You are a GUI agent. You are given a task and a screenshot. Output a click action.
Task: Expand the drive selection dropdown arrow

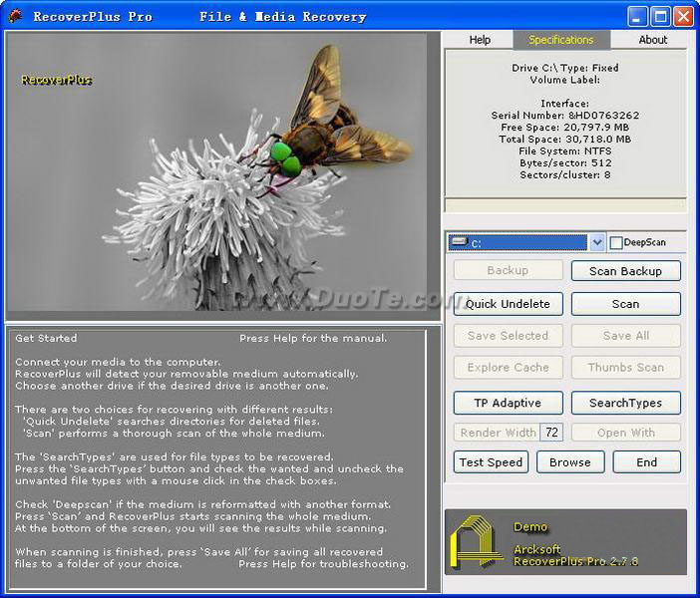pos(596,242)
